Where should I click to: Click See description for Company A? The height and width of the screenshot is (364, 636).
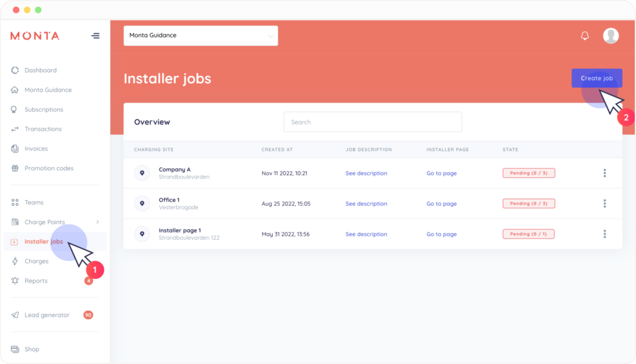click(366, 173)
